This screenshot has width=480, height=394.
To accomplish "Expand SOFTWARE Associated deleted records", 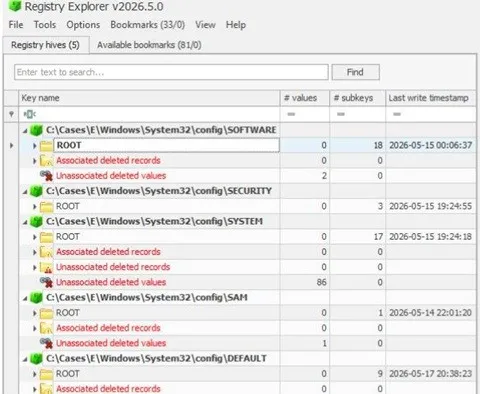I will pyautogui.click(x=35, y=161).
